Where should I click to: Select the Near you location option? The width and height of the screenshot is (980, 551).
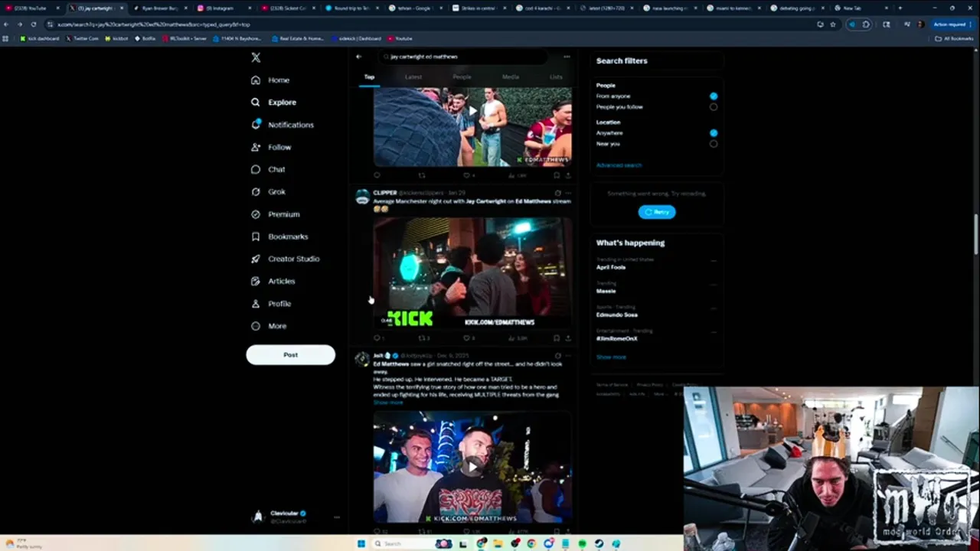point(714,143)
